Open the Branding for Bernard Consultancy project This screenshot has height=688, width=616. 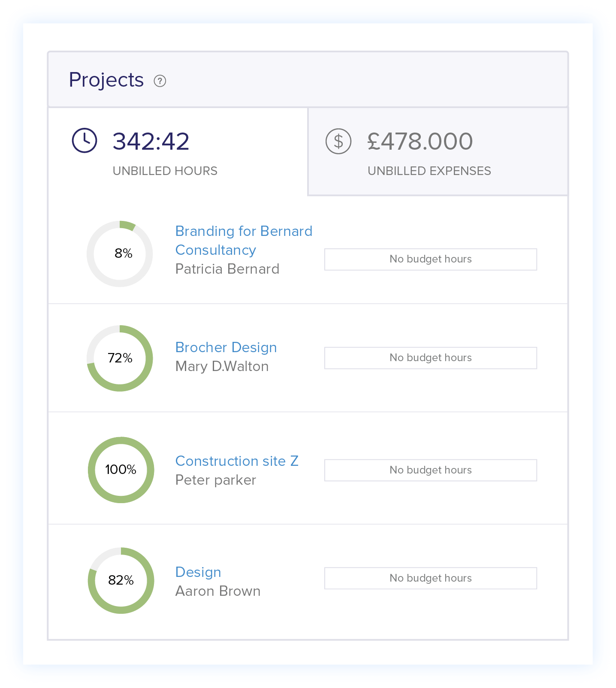[x=244, y=240]
